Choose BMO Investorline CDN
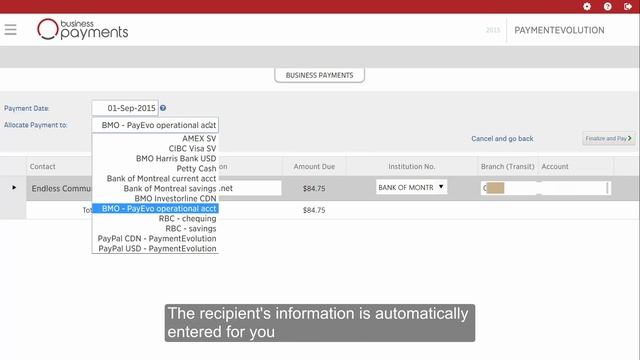Image resolution: width=640 pixels, height=360 pixels. [x=156, y=198]
